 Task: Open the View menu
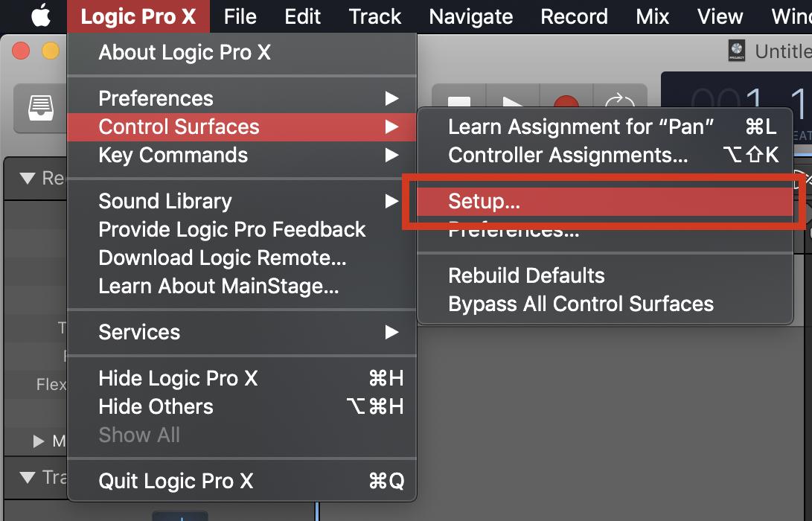720,16
